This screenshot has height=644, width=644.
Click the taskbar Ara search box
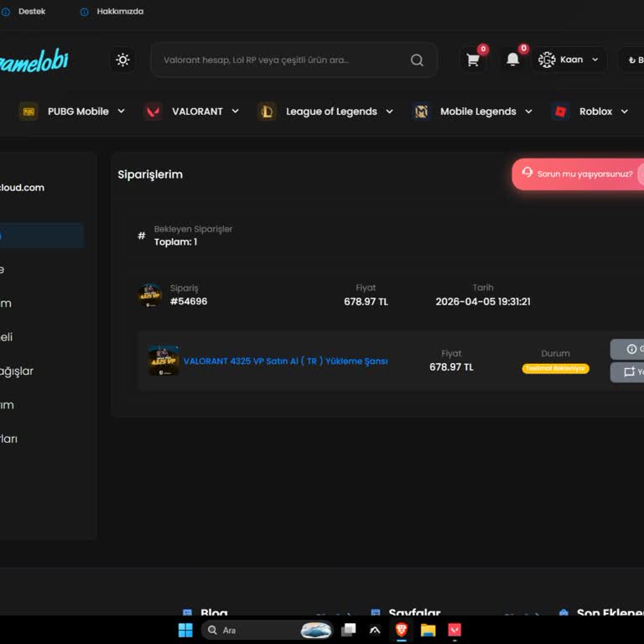pyautogui.click(x=266, y=630)
